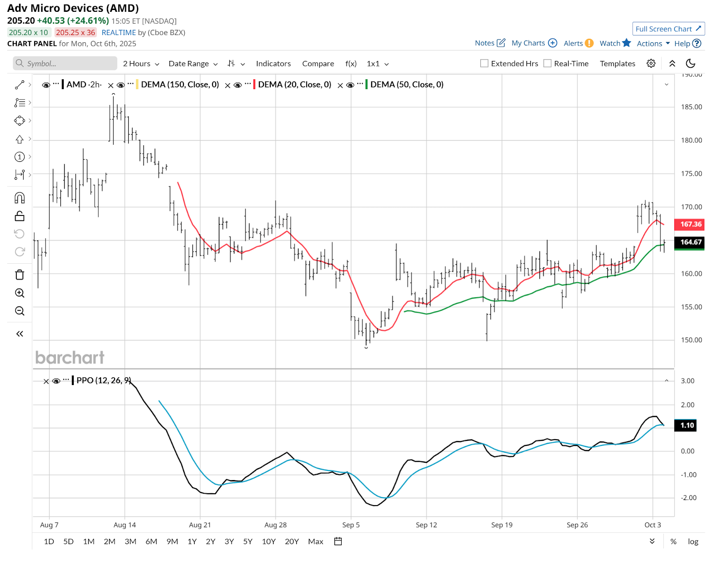728x566 pixels.
Task: Expand the Actions dropdown menu
Action: point(653,43)
